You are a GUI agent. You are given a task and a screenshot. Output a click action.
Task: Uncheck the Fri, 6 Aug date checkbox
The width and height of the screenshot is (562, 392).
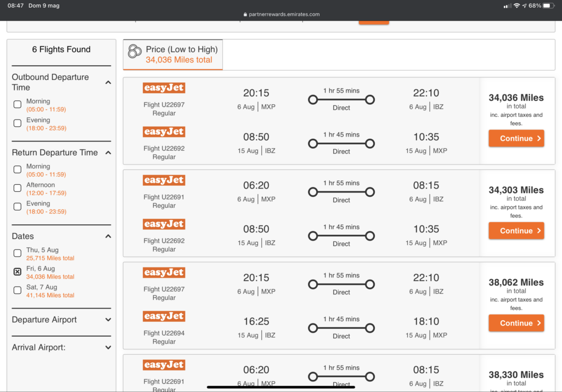(x=17, y=272)
